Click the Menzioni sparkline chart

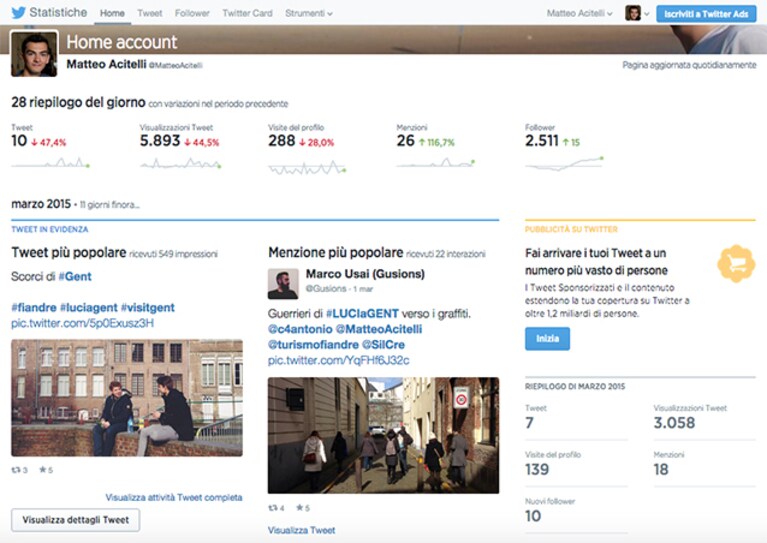(x=435, y=162)
